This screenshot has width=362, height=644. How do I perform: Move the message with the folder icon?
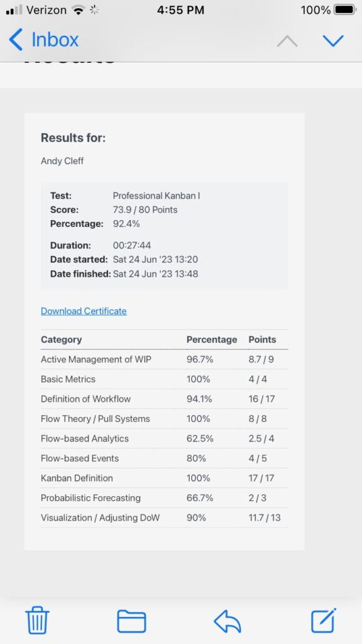coord(132,621)
